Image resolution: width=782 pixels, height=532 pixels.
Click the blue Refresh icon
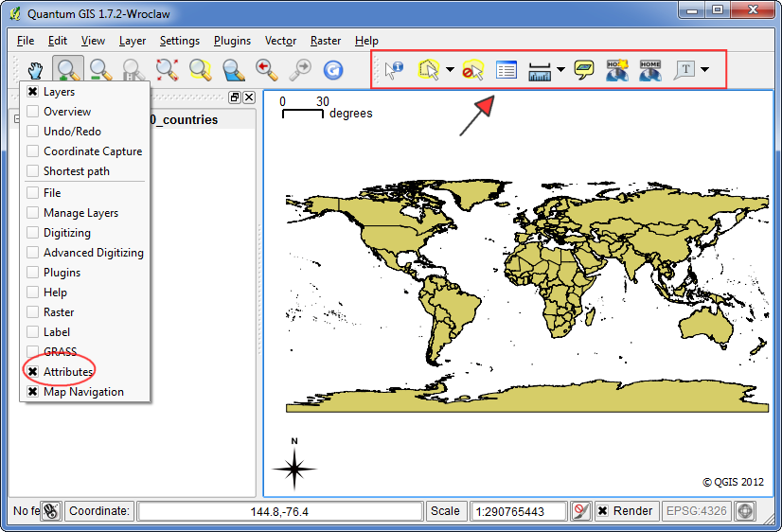point(332,70)
